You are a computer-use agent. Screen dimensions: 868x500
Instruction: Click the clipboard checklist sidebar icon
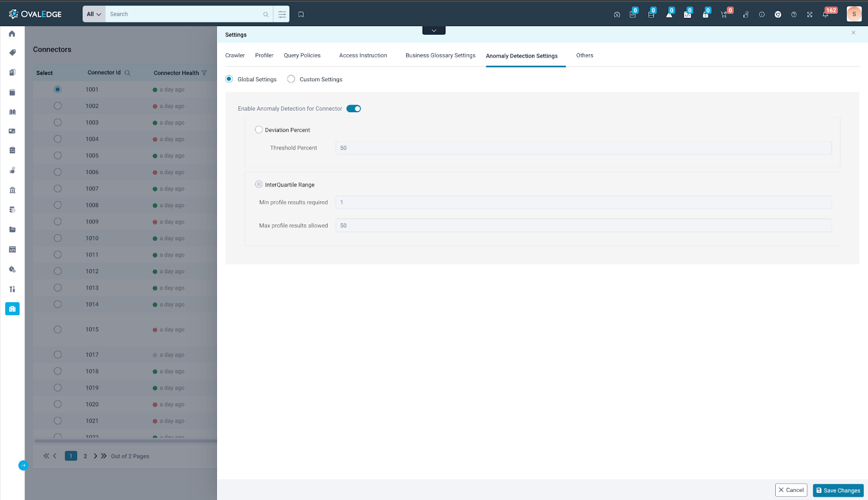pos(12,150)
